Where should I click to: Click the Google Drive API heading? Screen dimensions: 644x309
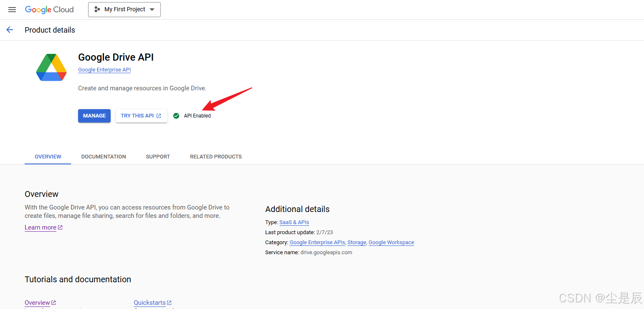click(116, 57)
